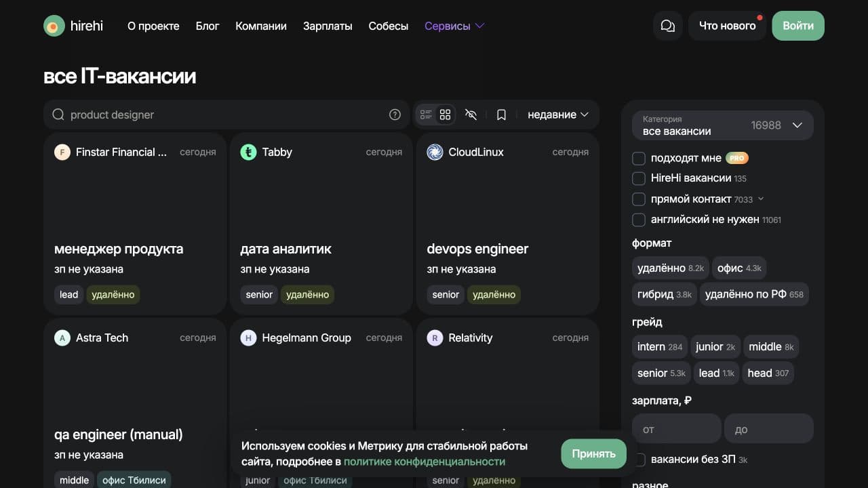This screenshot has height=488, width=868.
Task: Click the hirehi logo icon
Action: click(x=54, y=26)
